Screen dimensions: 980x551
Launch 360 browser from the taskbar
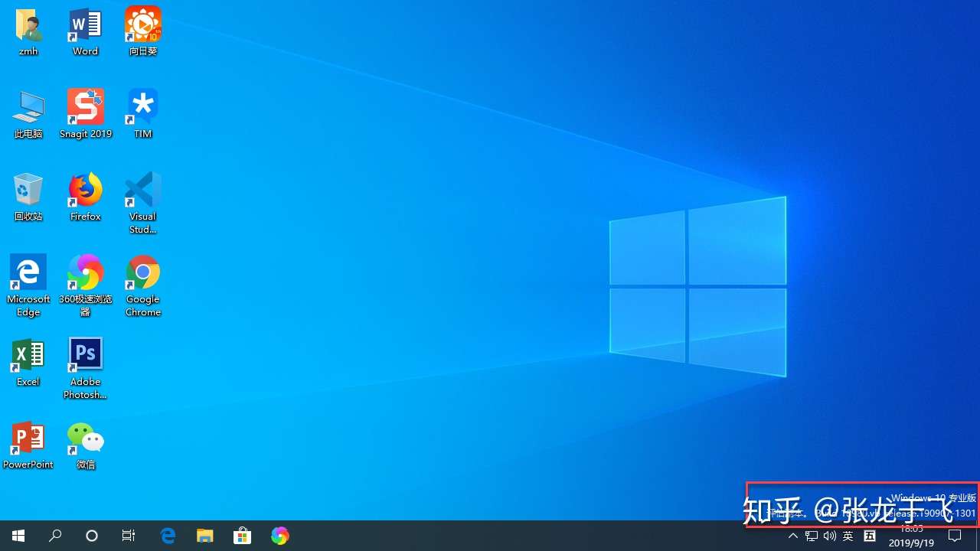pos(279,536)
